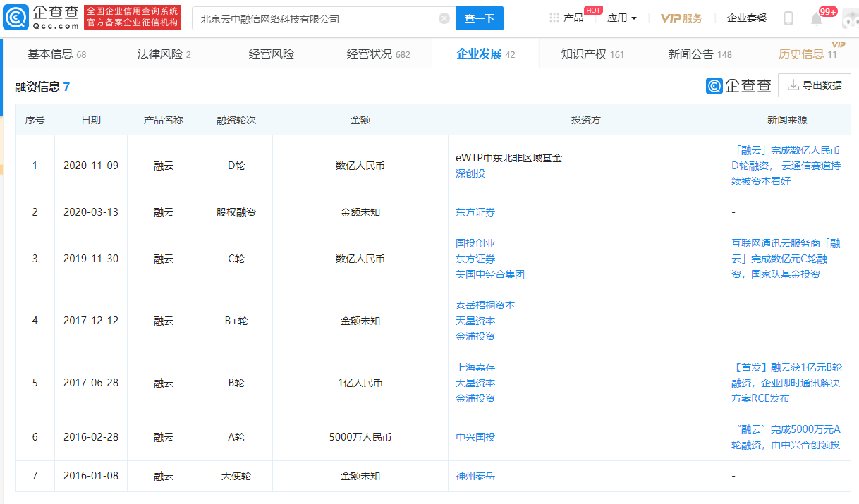Open investor link 上海嘉存
This screenshot has height=504, width=859.
point(475,367)
